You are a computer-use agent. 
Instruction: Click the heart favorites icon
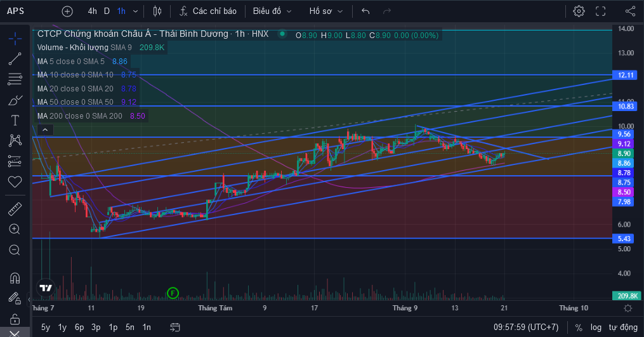coord(15,182)
